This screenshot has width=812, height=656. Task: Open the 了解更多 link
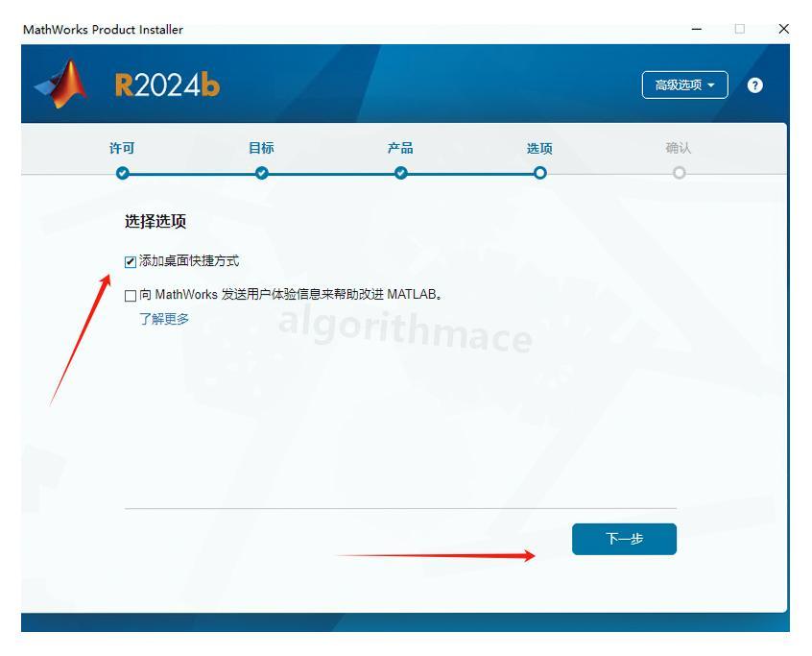click(163, 319)
